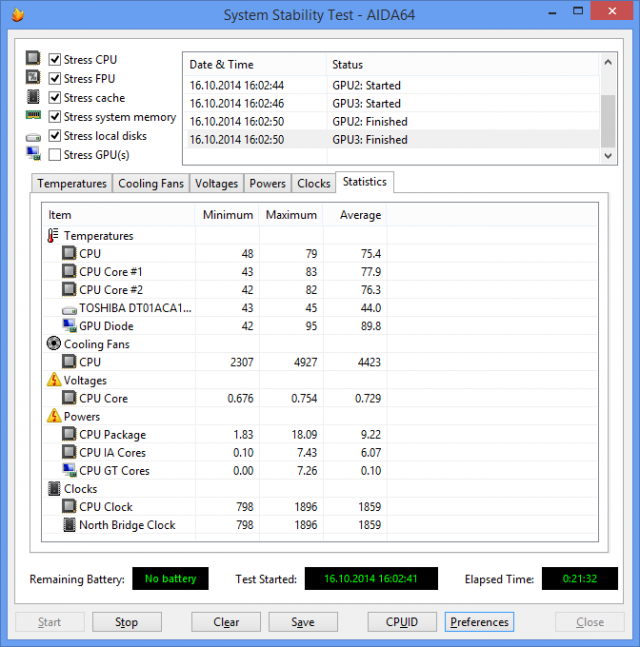Viewport: 640px width, 647px height.
Task: Click the AIDA64 flame icon in title bar
Action: pos(18,15)
